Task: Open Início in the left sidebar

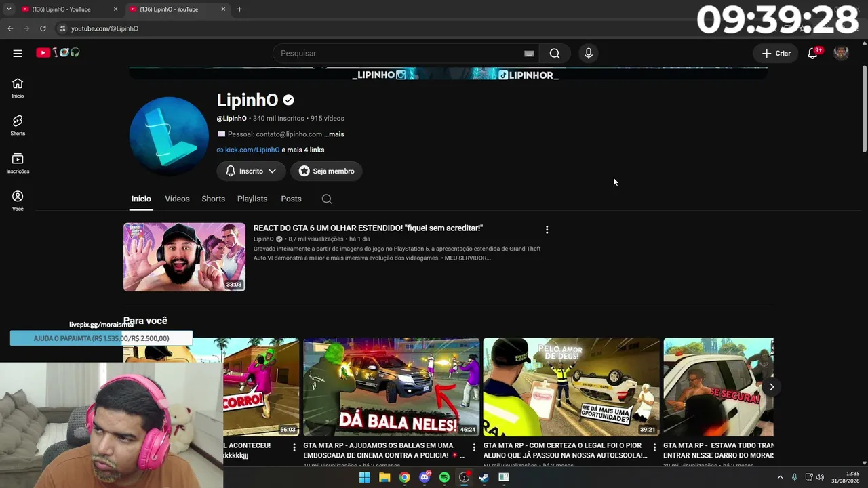Action: (18, 87)
